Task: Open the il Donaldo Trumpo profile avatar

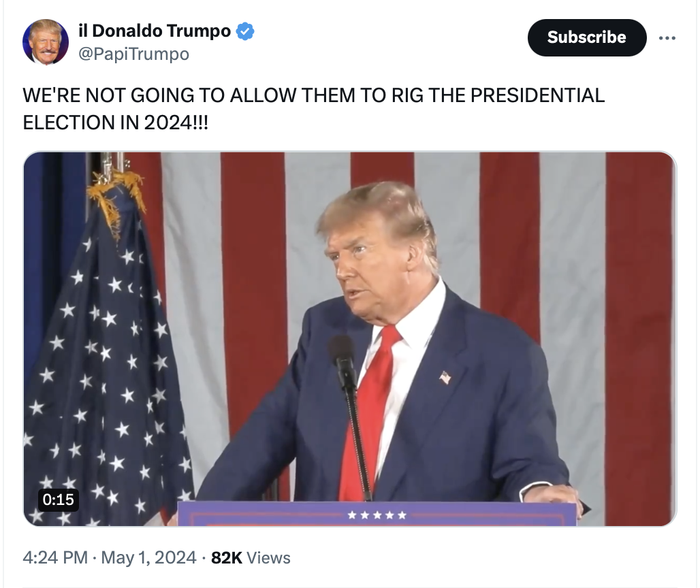Action: click(x=46, y=42)
